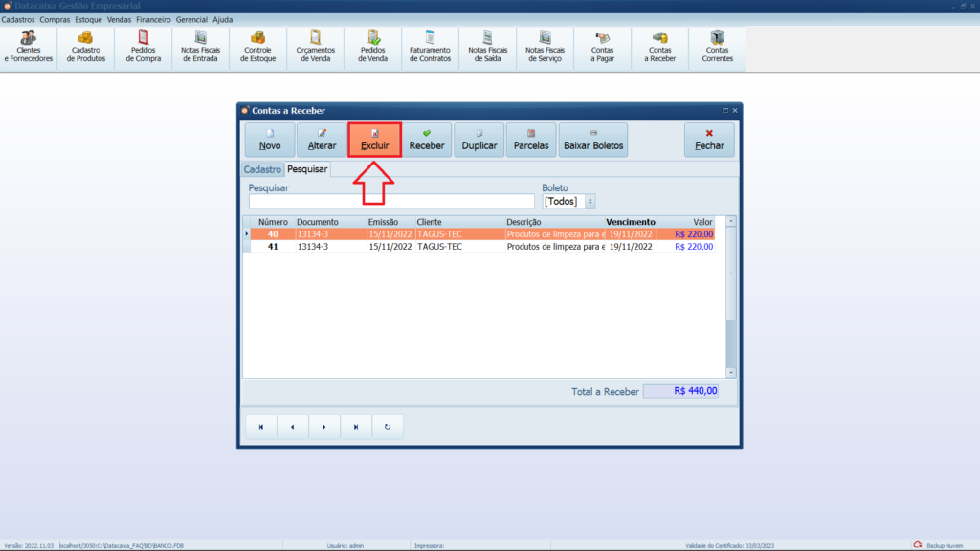980x551 pixels.
Task: Open the Financeiro menu
Action: [x=153, y=19]
